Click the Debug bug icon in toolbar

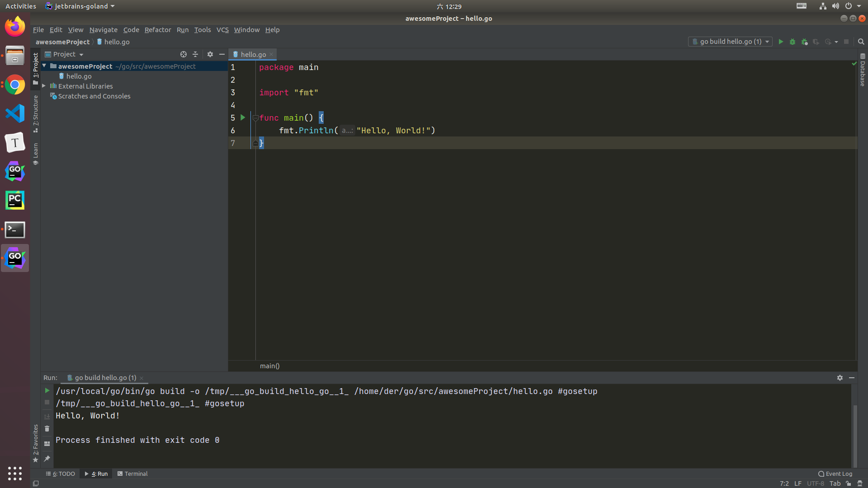tap(793, 42)
